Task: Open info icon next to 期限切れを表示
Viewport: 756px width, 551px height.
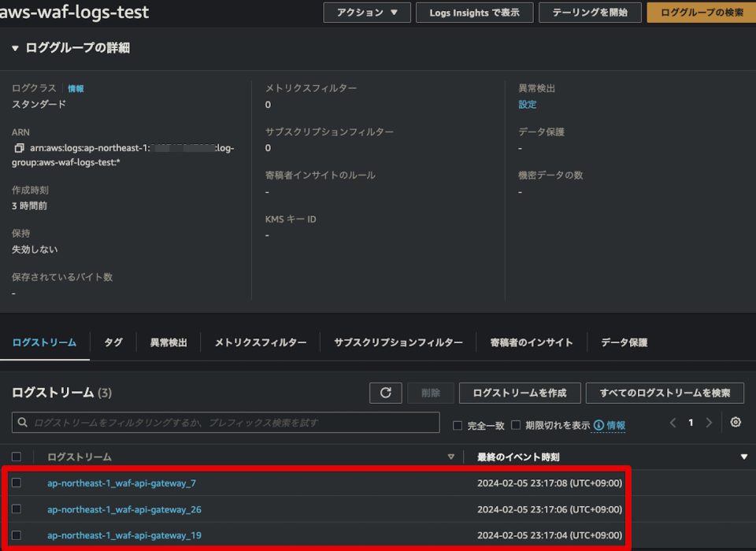Action: click(x=598, y=425)
